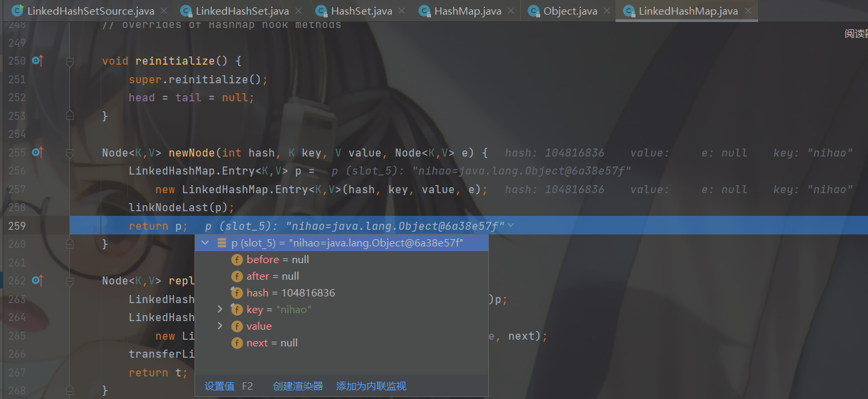868x399 pixels.
Task: Switch to HashMap.java tab
Action: (468, 11)
